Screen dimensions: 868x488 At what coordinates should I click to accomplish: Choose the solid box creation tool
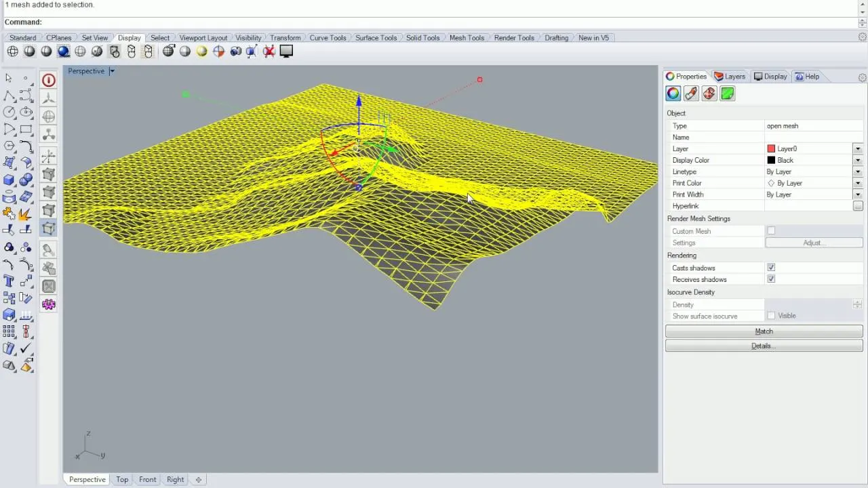click(x=9, y=178)
